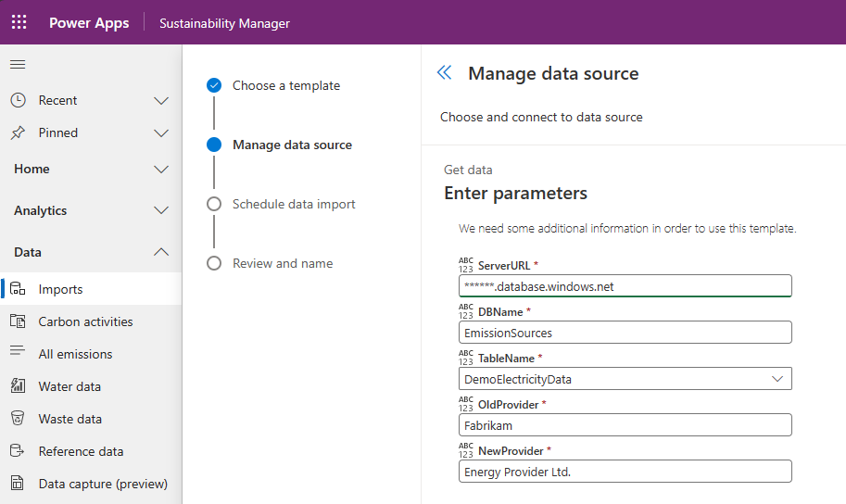Navigate to Waste data
The image size is (846, 504).
pos(91,419)
